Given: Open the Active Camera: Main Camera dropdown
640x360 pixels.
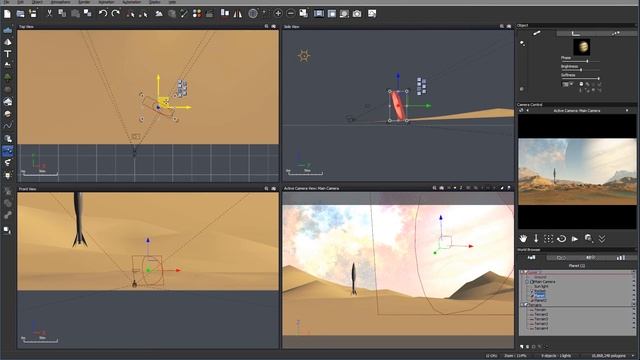Looking at the screenshot, I should pos(627,110).
